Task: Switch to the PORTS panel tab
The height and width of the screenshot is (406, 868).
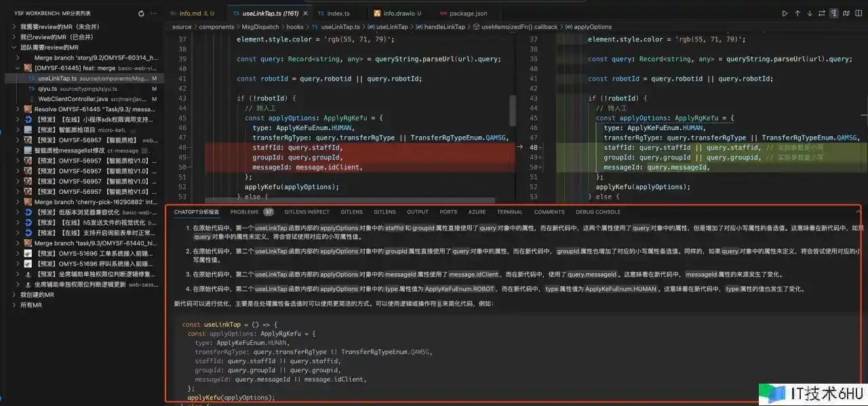Action: [x=448, y=212]
